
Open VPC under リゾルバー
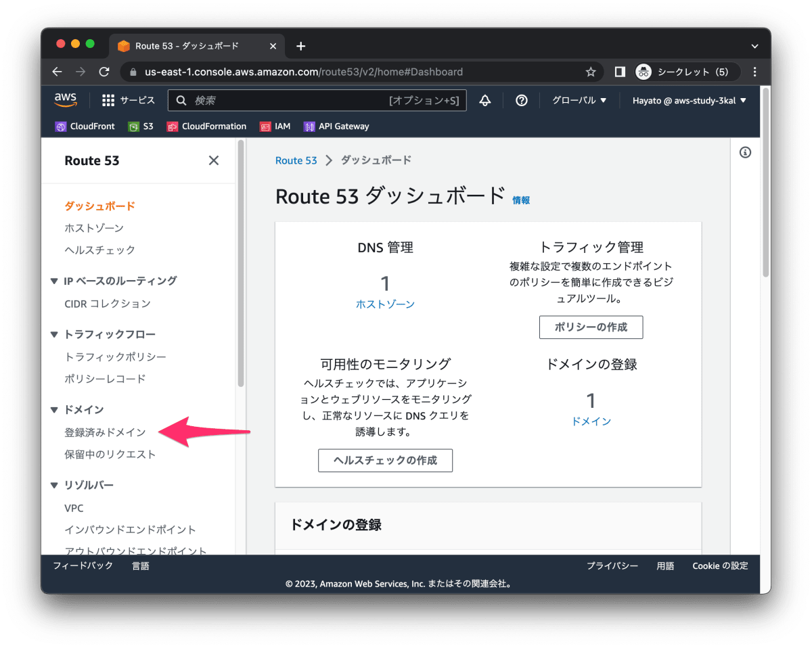pos(74,508)
